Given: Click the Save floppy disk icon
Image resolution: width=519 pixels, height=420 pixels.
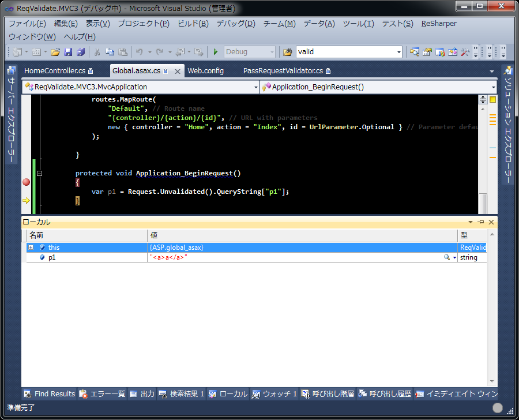Looking at the screenshot, I should (x=68, y=52).
